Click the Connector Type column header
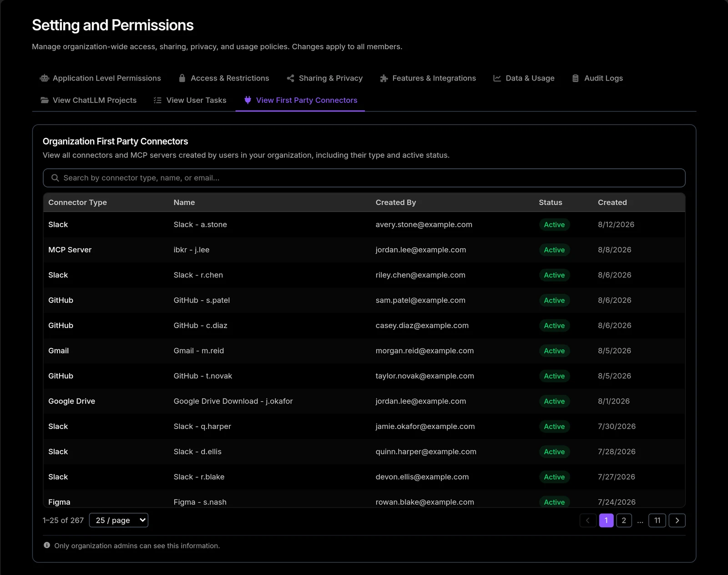Viewport: 728px width, 575px height. [x=78, y=202]
